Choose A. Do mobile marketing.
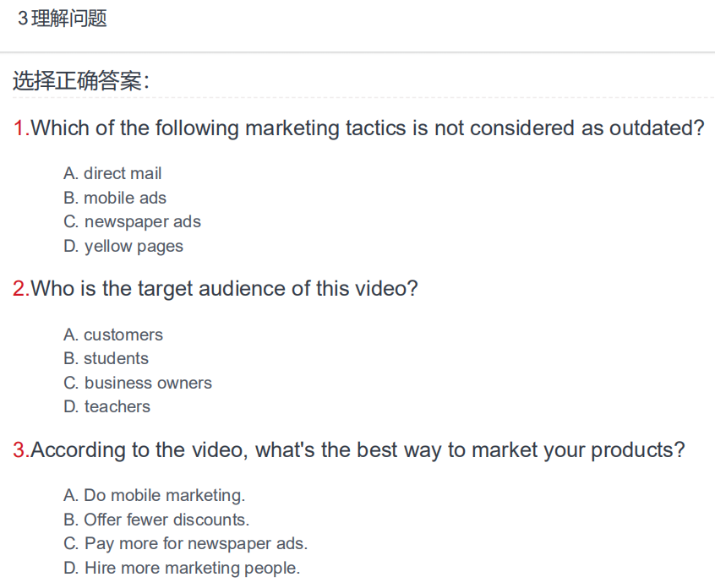The image size is (715, 588). click(x=154, y=495)
